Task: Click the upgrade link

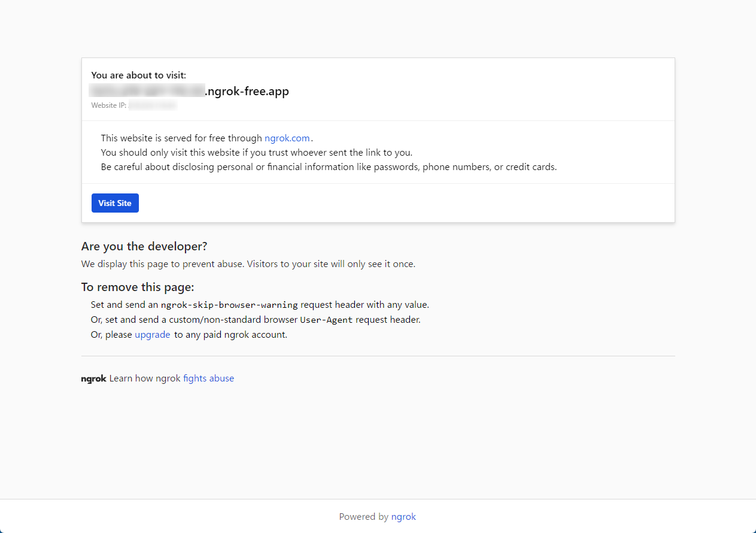Action: (152, 334)
